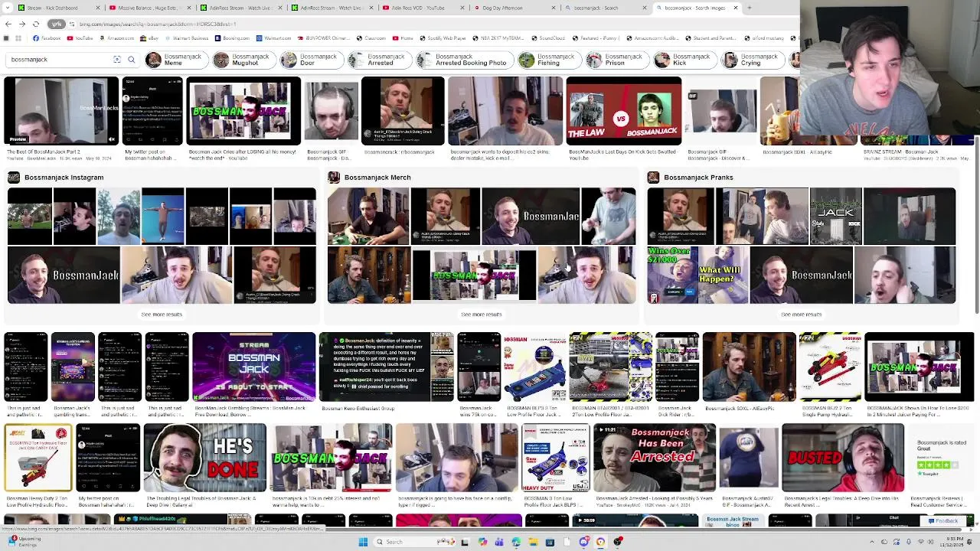The width and height of the screenshot is (980, 551).
Task: Mute the Preview video thumbnail
Action: point(112,139)
